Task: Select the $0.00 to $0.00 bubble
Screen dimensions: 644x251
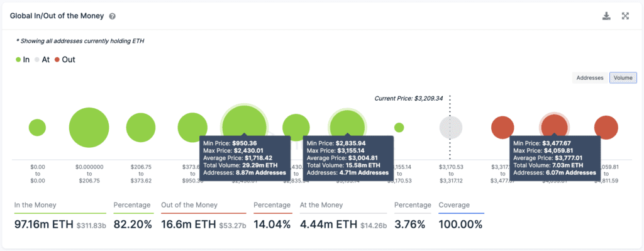Action: click(37, 128)
